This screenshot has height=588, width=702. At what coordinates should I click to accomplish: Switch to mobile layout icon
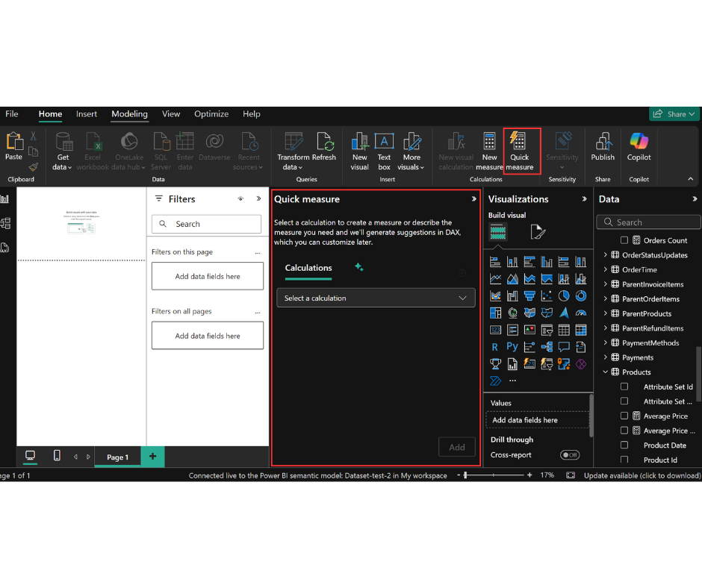[57, 455]
